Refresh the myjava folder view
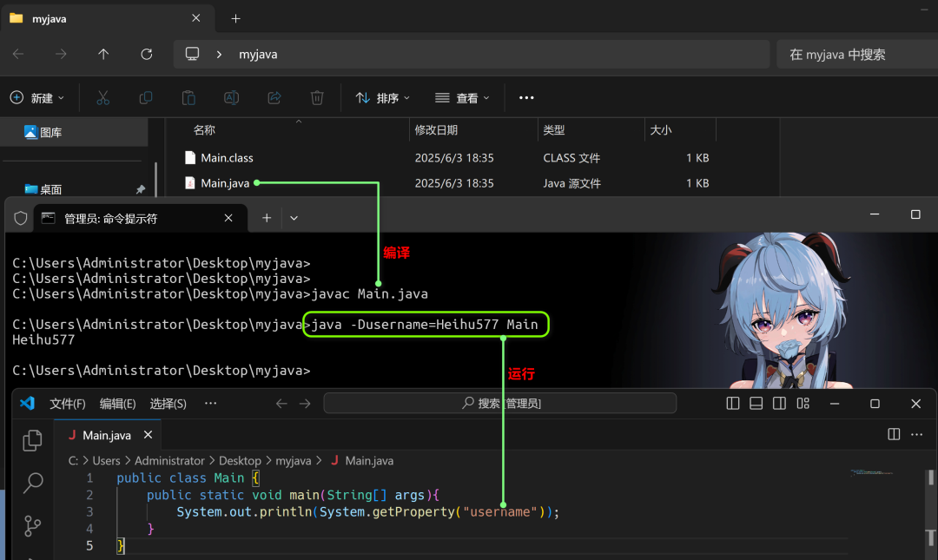The width and height of the screenshot is (938, 560). [147, 55]
